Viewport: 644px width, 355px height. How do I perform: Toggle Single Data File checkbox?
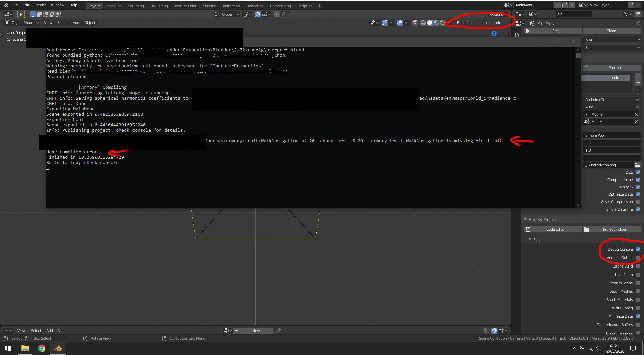pos(638,209)
